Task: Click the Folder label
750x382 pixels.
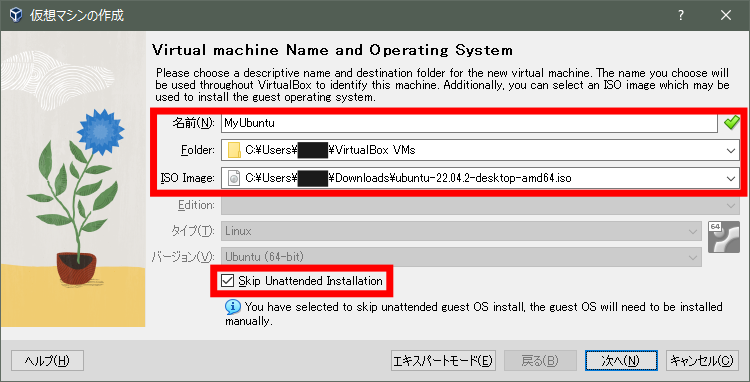Action: coord(198,151)
